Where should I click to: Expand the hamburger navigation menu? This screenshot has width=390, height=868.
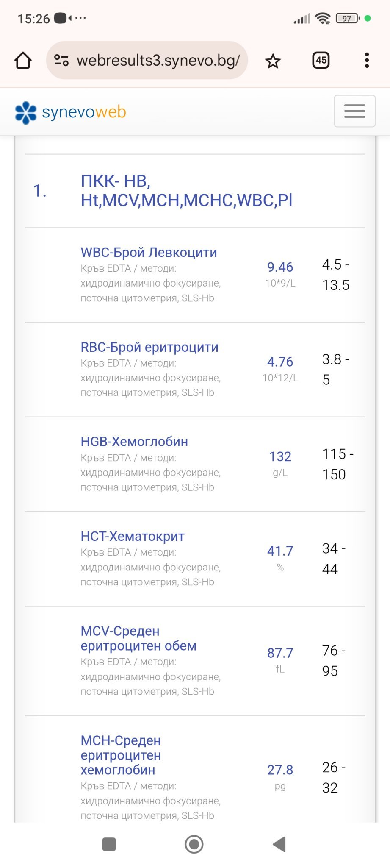[x=354, y=111]
